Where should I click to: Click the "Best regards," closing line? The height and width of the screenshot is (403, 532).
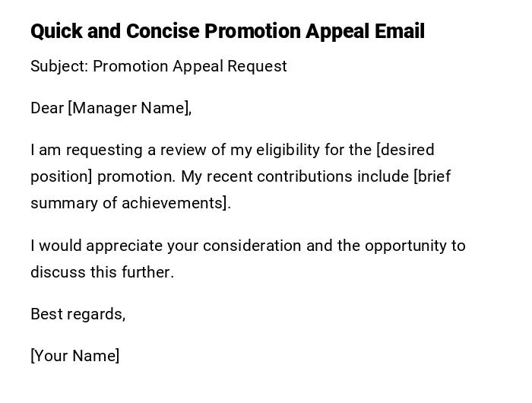tap(78, 314)
